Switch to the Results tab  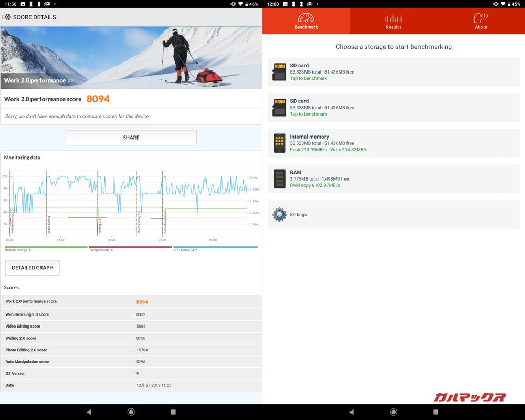[x=393, y=21]
